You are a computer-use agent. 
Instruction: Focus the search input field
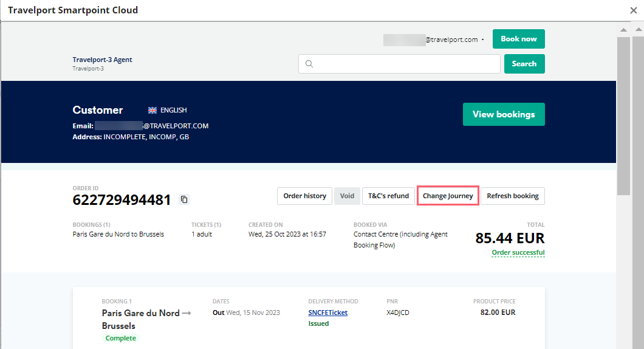pos(399,64)
